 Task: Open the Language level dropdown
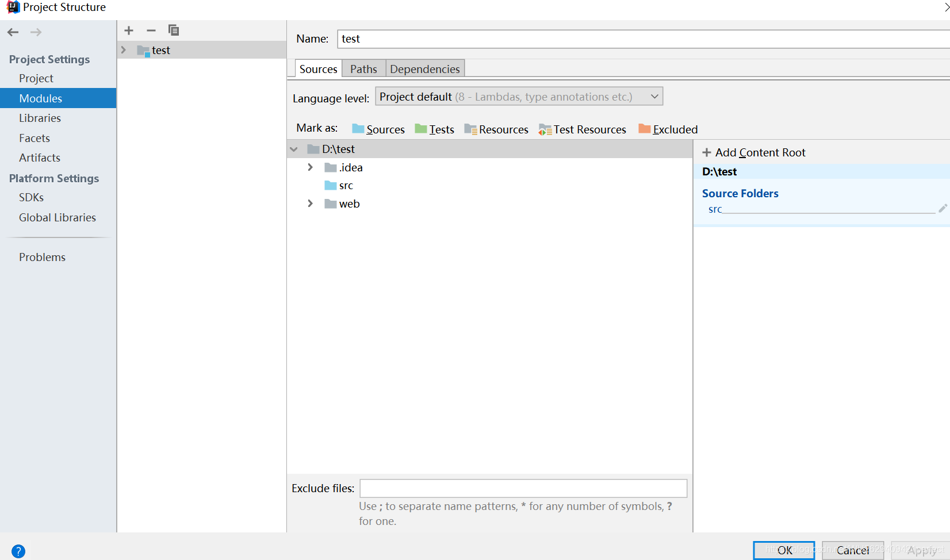pos(519,96)
